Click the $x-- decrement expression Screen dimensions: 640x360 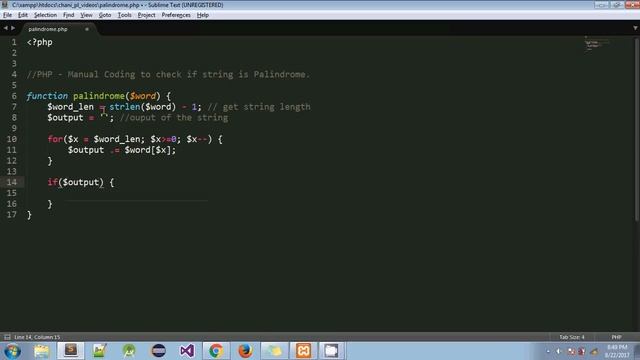197,139
